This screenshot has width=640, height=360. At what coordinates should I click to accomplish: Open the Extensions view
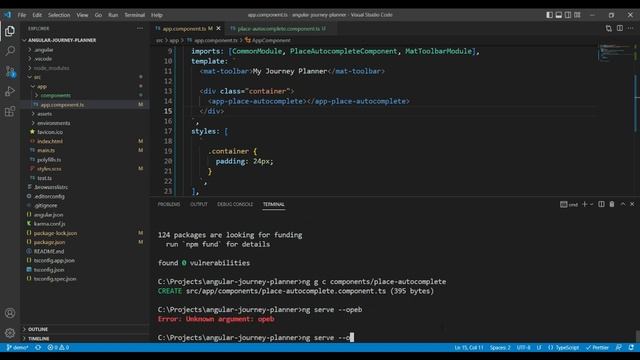tap(10, 111)
